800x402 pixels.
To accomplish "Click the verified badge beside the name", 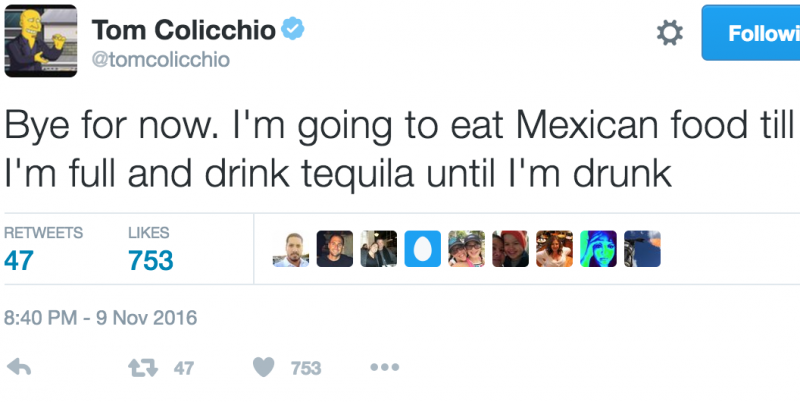I will click(x=292, y=30).
